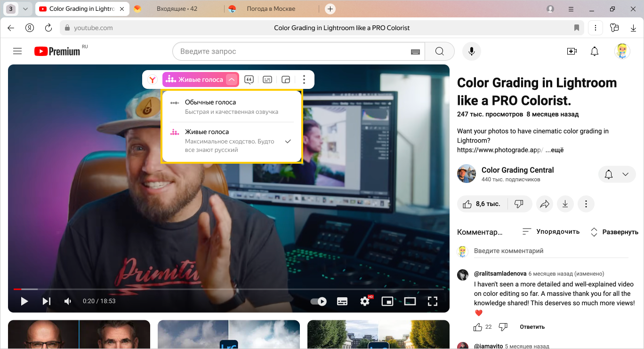Expand channel subscription notification dropdown
The image size is (644, 349).
[625, 174]
